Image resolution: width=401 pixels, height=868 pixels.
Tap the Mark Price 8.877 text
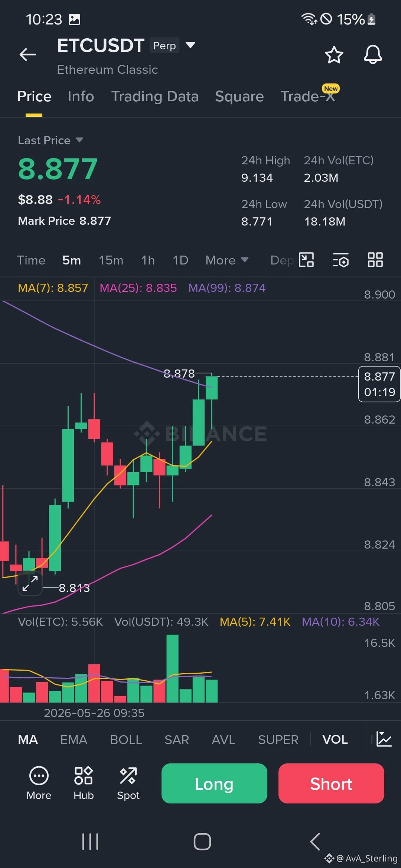[x=64, y=221]
